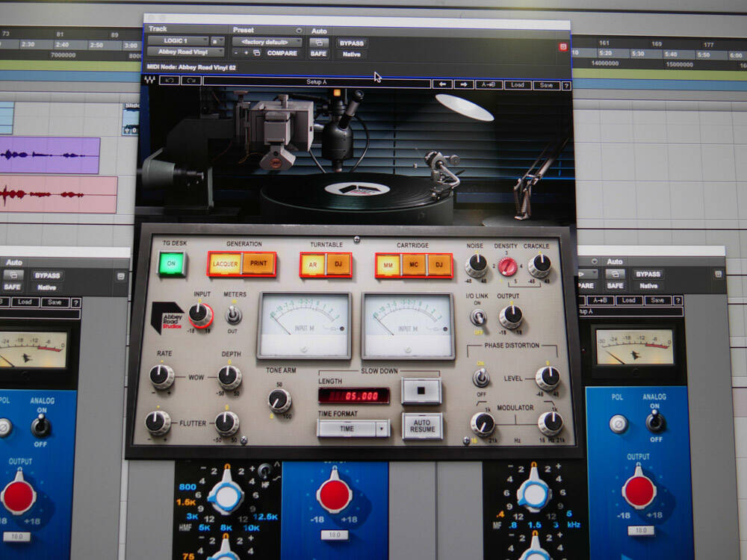The width and height of the screenshot is (747, 560).
Task: Toggle the TG Desk ON button
Action: tap(172, 264)
